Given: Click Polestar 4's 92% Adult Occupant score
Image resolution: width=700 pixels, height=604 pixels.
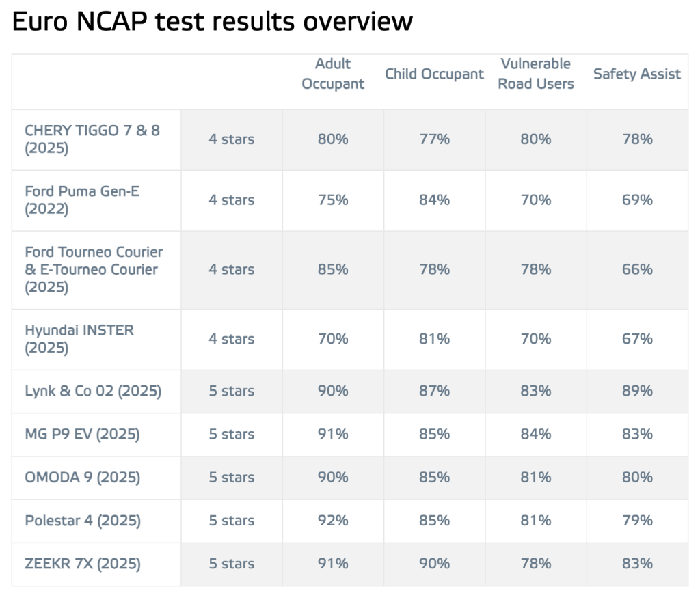Looking at the screenshot, I should 333,521.
